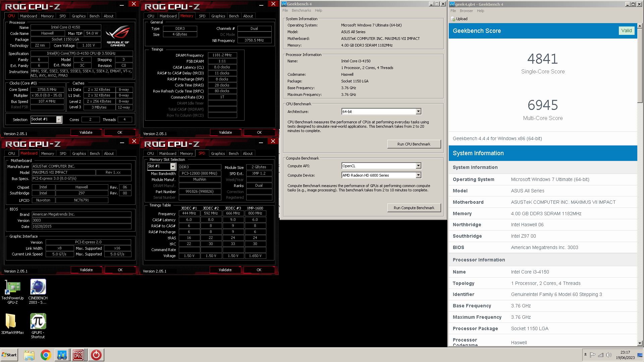
Task: Click the Geekbench 4 title bar app icon
Action: [x=284, y=4]
